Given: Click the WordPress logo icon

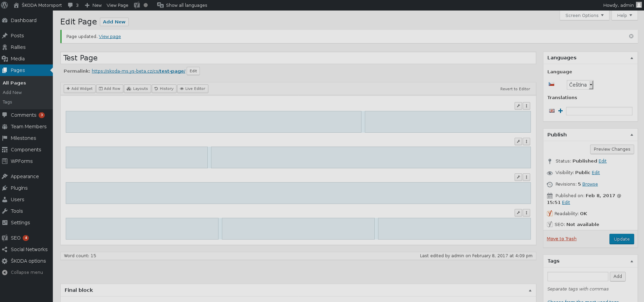Looking at the screenshot, I should pos(5,5).
